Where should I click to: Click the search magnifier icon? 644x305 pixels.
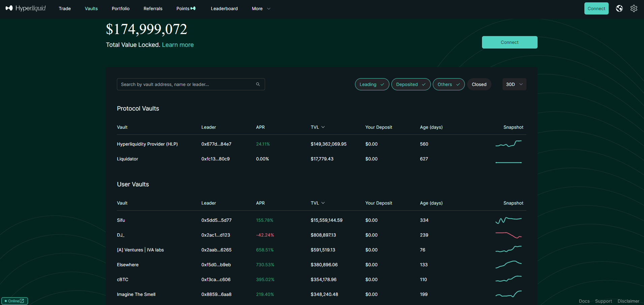[258, 84]
